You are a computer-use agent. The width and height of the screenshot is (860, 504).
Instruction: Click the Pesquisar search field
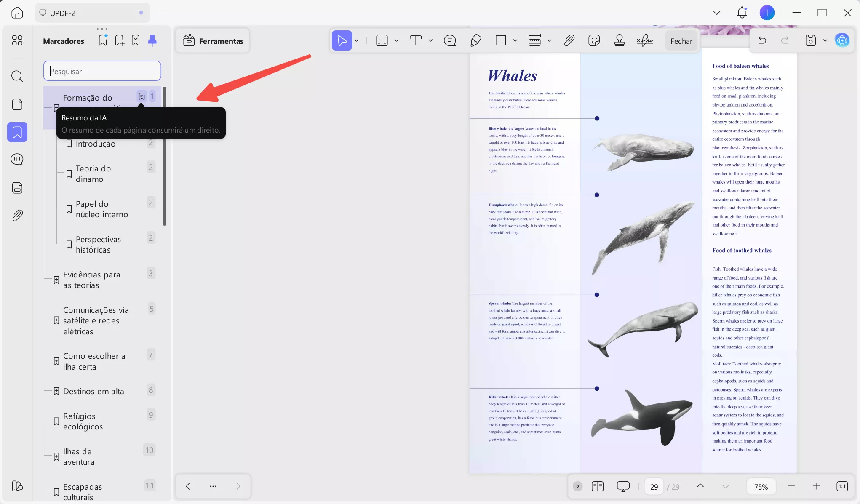(102, 71)
